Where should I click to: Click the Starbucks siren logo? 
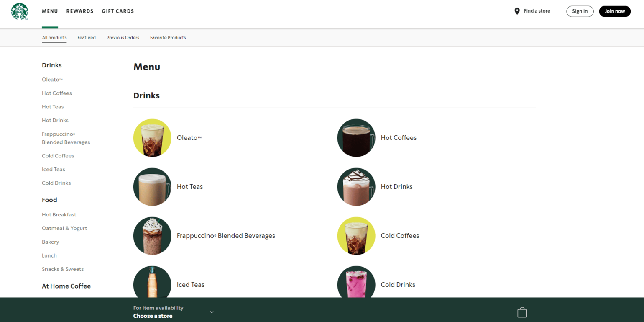tap(19, 12)
